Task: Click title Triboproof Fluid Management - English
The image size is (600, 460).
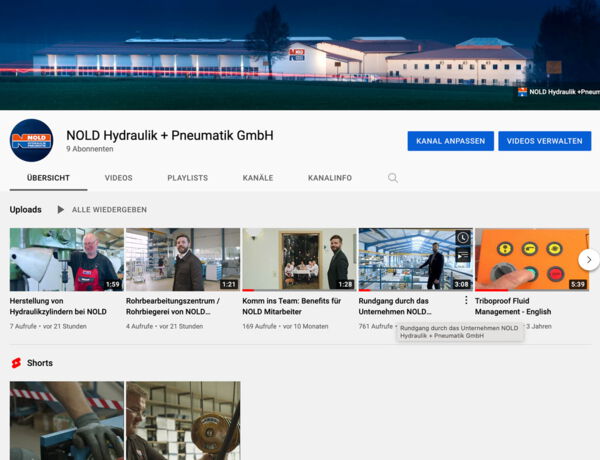Action: click(513, 306)
